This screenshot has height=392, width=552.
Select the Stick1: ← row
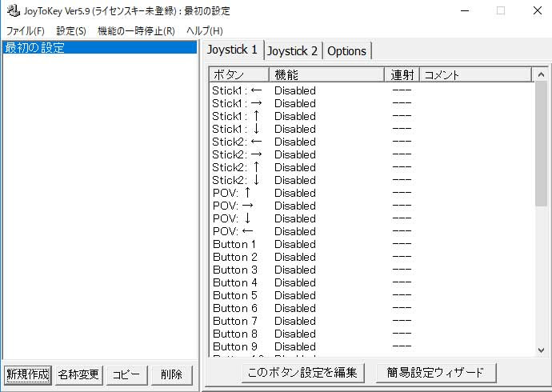click(372, 90)
